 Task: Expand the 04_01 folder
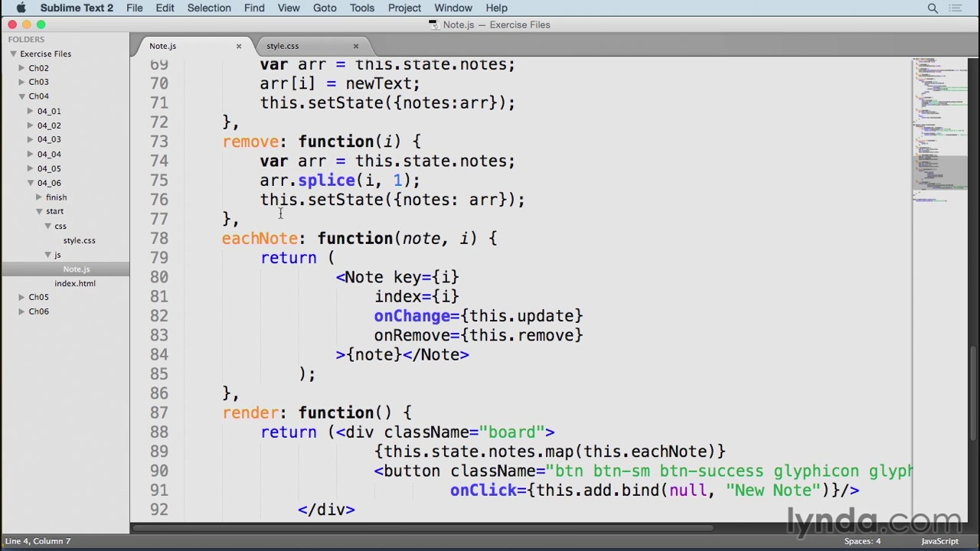coord(31,111)
